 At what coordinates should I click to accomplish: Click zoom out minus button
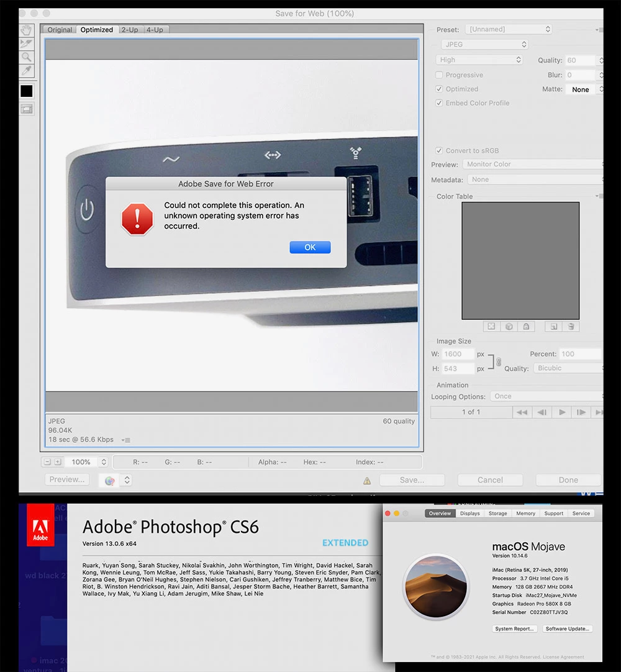(x=48, y=462)
